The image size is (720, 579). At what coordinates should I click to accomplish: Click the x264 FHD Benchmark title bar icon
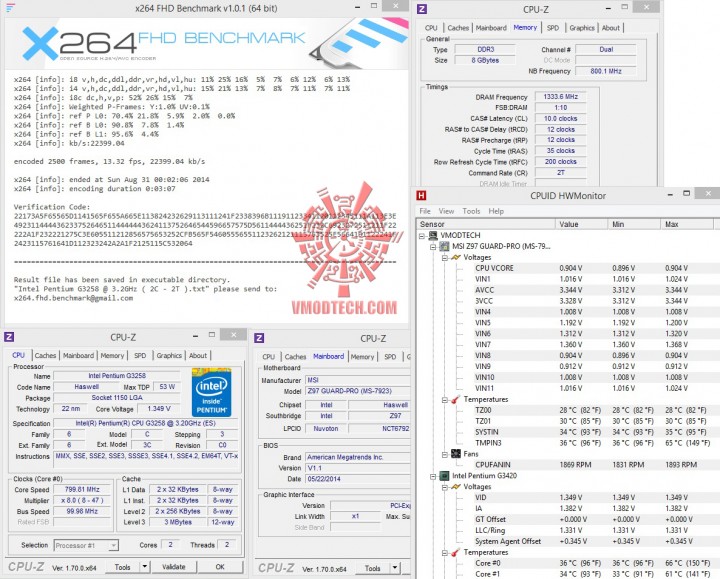(10, 8)
